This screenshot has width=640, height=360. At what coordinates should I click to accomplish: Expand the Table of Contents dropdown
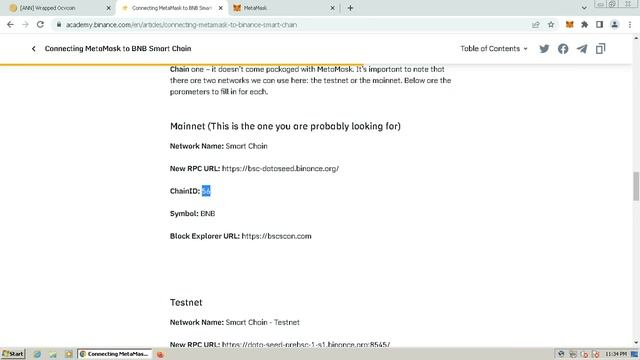pyautogui.click(x=494, y=49)
